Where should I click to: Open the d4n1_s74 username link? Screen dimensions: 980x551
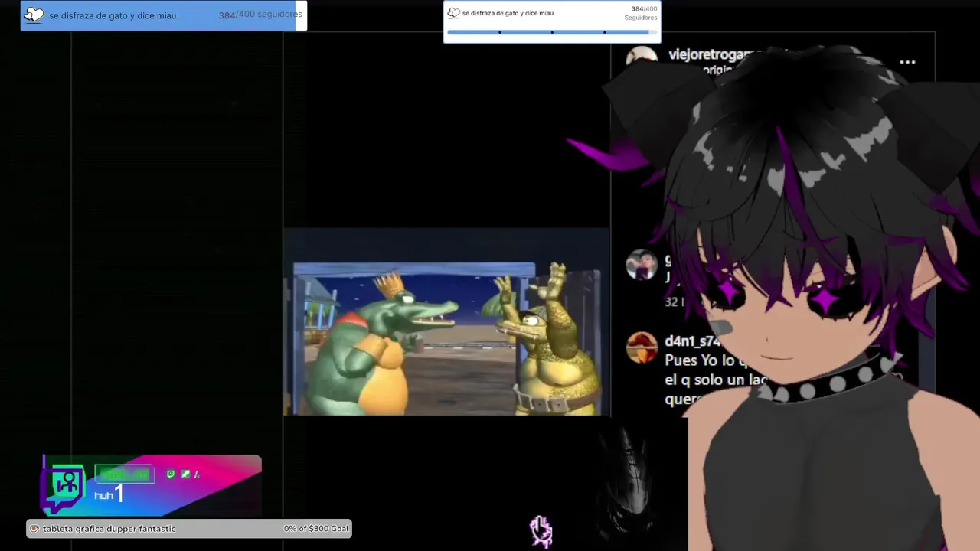point(692,341)
